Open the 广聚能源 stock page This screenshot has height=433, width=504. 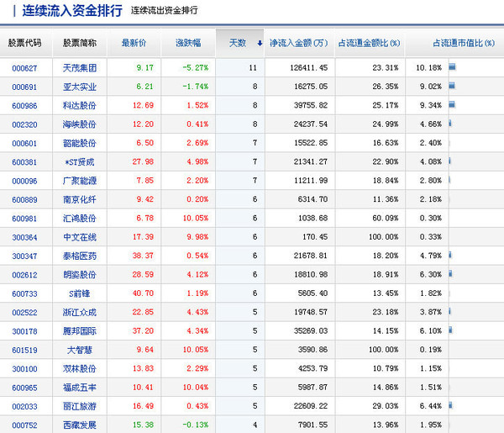(x=80, y=181)
